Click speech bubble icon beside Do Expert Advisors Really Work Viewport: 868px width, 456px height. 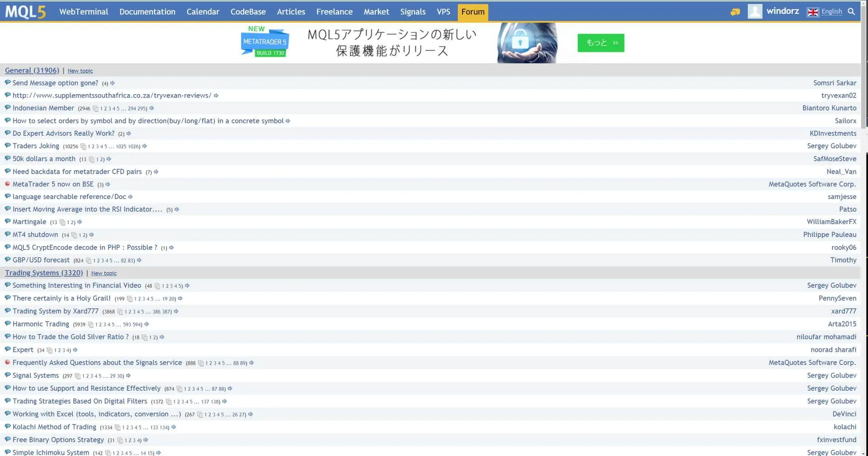point(7,133)
